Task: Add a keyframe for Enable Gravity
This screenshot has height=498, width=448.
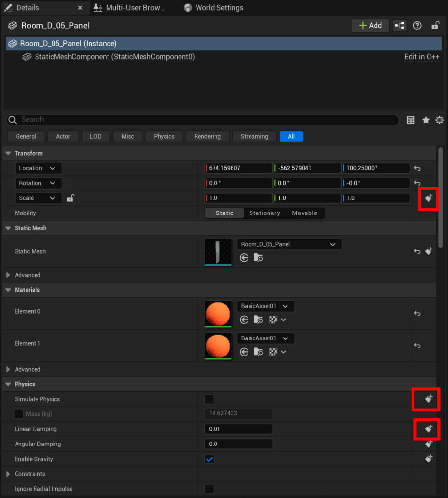Action: click(429, 459)
